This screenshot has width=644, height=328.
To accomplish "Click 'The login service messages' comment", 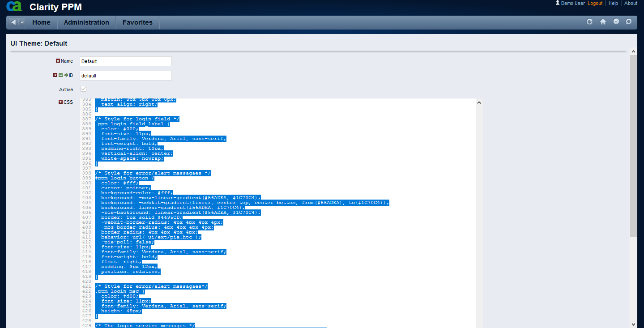I will pos(145,326).
